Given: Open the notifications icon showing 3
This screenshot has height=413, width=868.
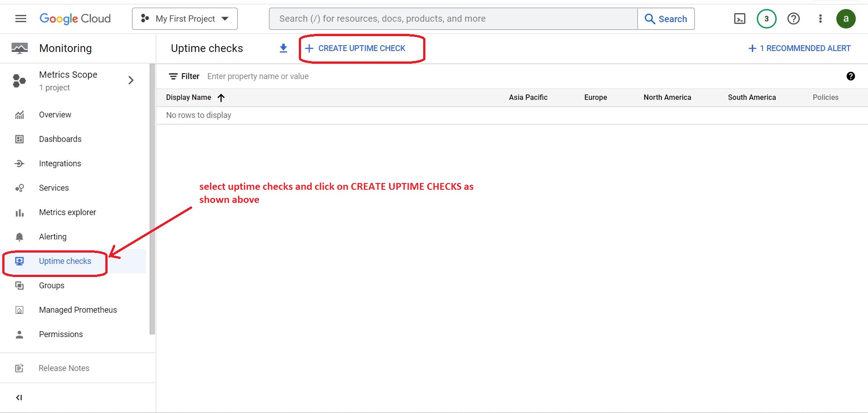Looking at the screenshot, I should 766,19.
